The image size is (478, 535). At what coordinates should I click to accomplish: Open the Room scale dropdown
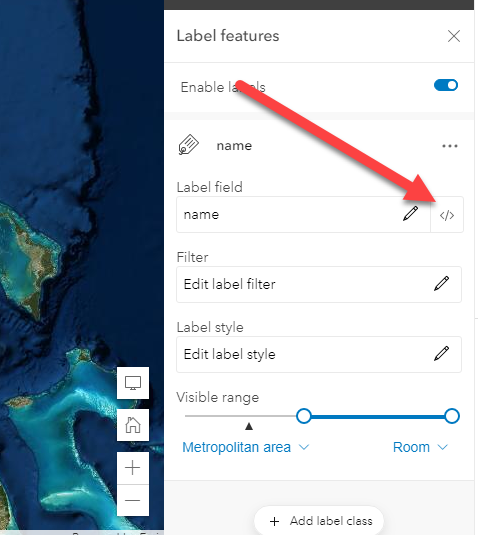(420, 447)
